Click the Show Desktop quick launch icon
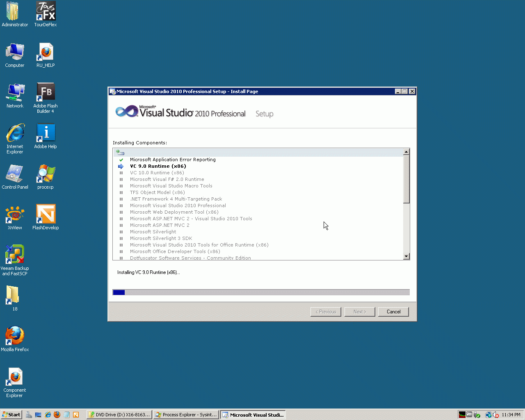This screenshot has height=420, width=525. pos(38,415)
